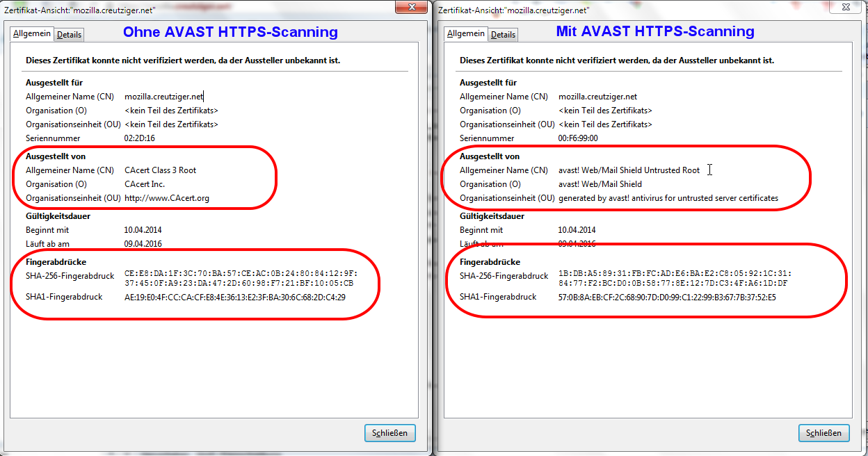Click serial number 00:F6:99:00

tap(578, 138)
